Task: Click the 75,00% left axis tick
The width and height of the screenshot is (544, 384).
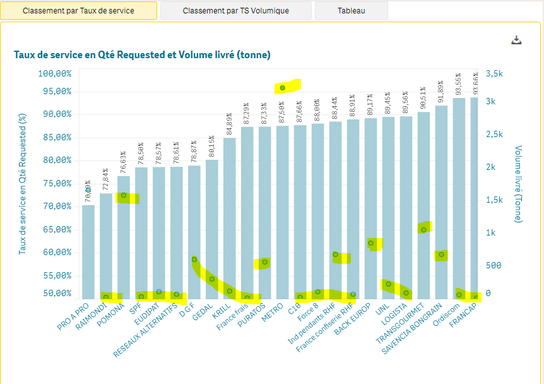Action: pyautogui.click(x=57, y=183)
